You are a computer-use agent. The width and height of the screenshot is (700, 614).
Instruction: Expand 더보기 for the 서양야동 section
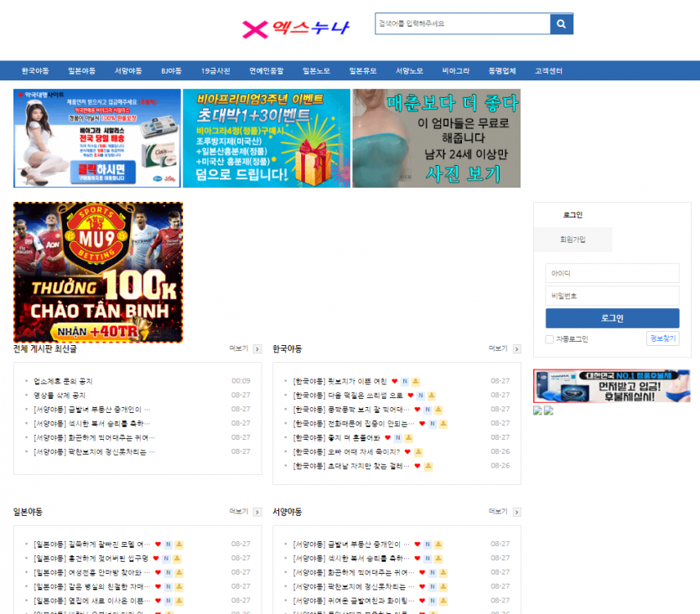click(498, 511)
